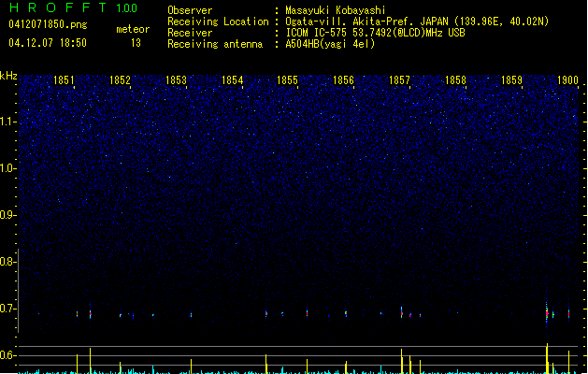Click the 1.1 kHz frequency label
The height and width of the screenshot is (374, 588).
click(7, 122)
